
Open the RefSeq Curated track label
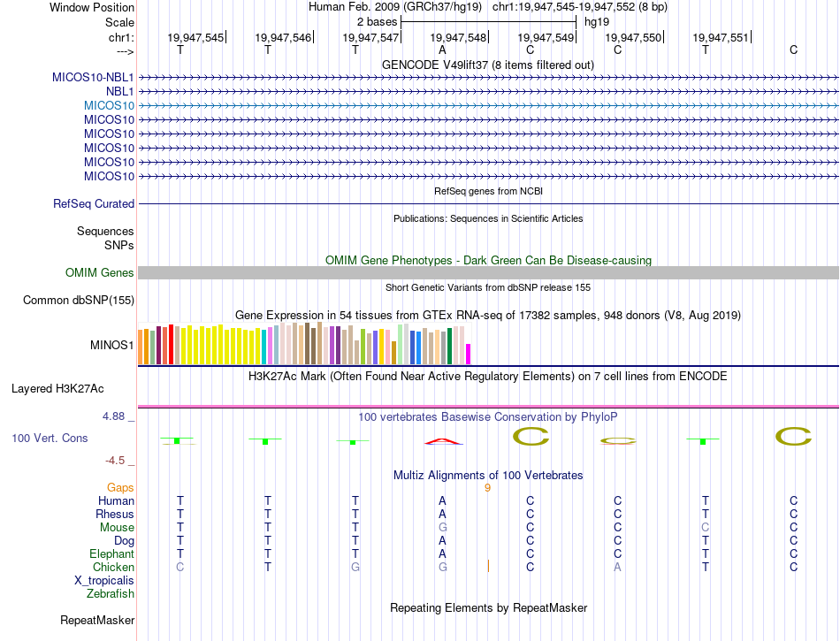[x=93, y=203]
